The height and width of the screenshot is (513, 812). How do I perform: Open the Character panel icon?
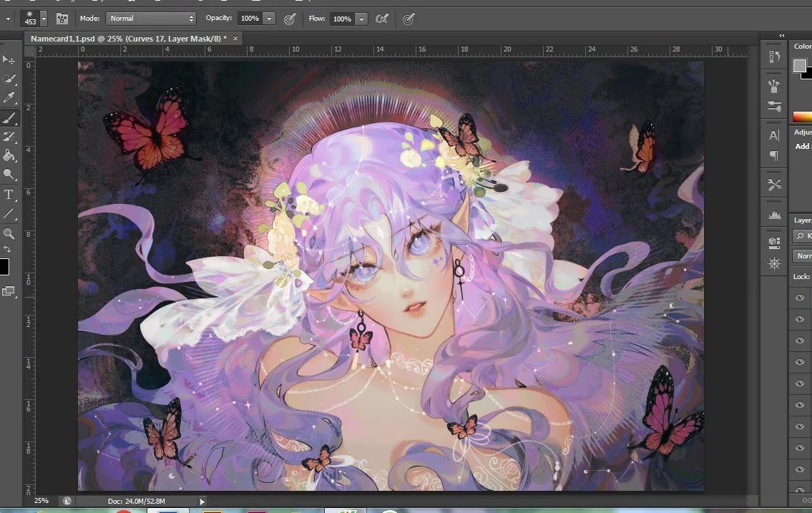[x=774, y=136]
